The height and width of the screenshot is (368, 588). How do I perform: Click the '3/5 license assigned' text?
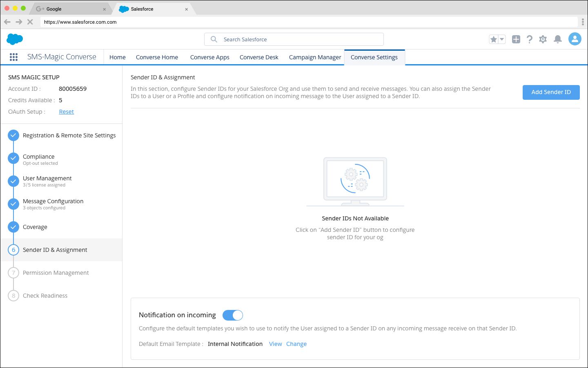coord(44,185)
